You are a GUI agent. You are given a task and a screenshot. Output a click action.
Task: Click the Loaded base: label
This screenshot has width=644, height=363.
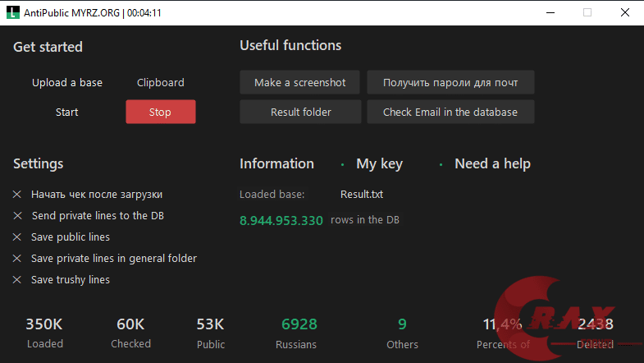coord(272,194)
